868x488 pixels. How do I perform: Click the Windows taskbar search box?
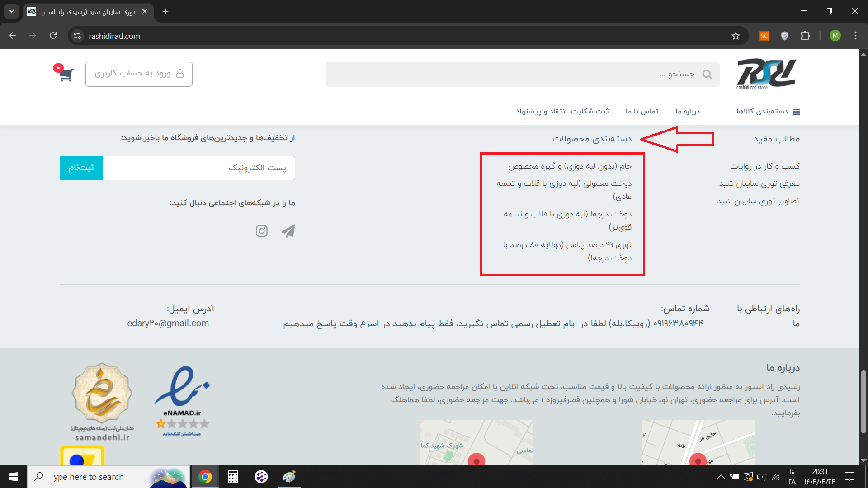click(x=108, y=477)
